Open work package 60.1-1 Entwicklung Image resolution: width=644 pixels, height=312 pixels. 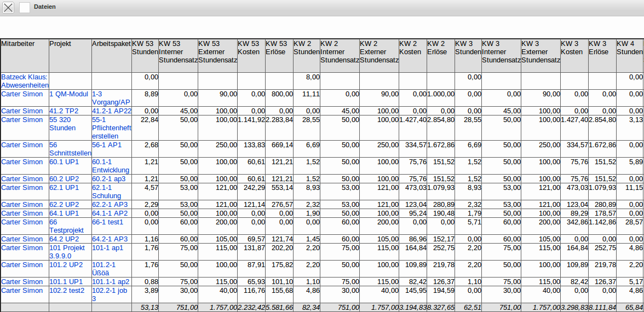111,166
